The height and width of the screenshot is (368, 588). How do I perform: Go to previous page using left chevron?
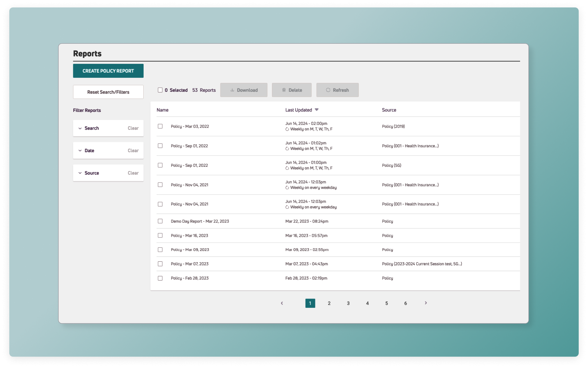[282, 303]
